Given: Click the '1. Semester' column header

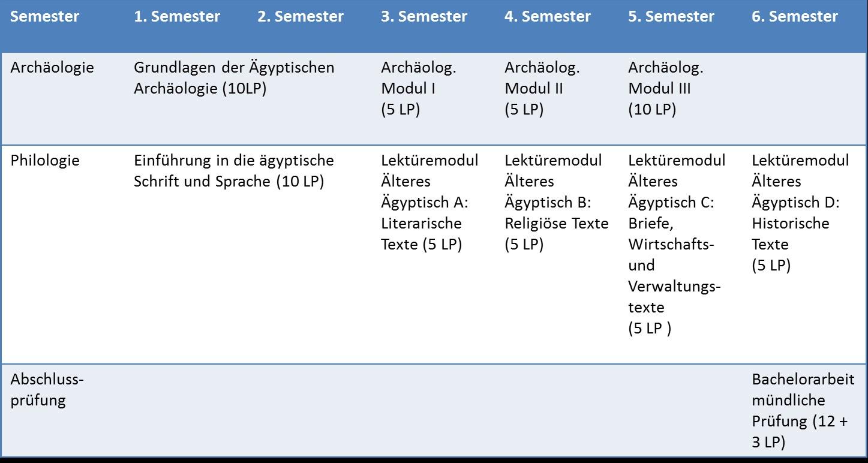Looking at the screenshot, I should point(177,17).
